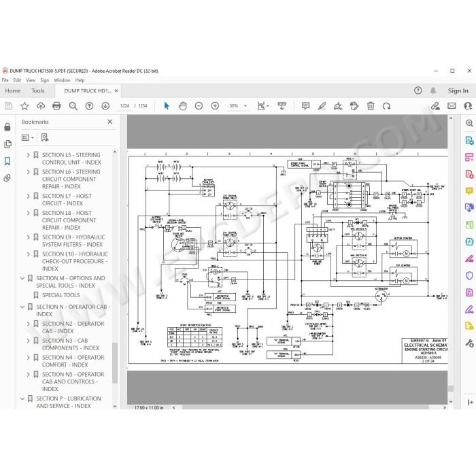Click the current page number field
Image resolution: width=476 pixels, height=476 pixels.
[x=124, y=106]
